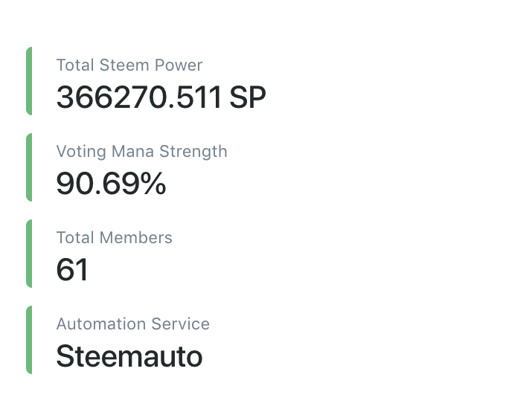Click the "Automation Service" label
The height and width of the screenshot is (415, 532).
[132, 324]
